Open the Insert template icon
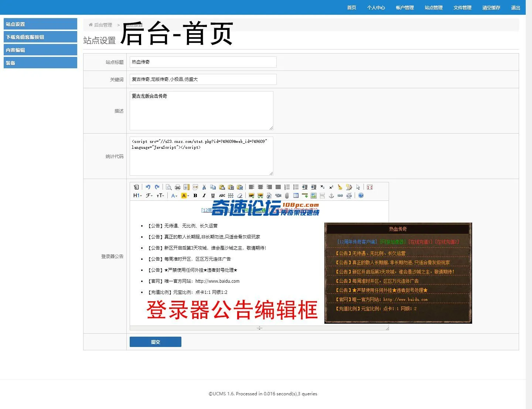Screen dimensions: 532x409 187,187
